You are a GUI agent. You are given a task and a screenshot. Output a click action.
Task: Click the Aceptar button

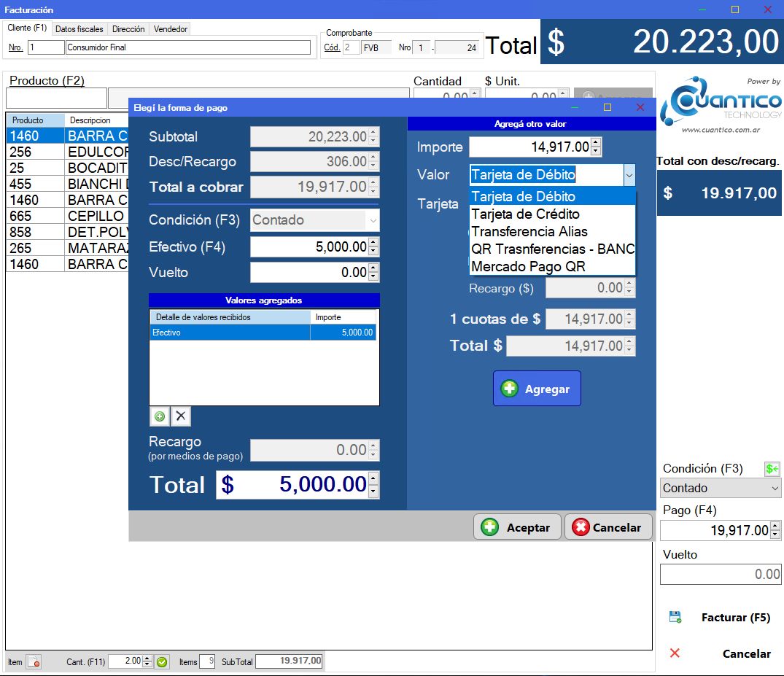(517, 527)
